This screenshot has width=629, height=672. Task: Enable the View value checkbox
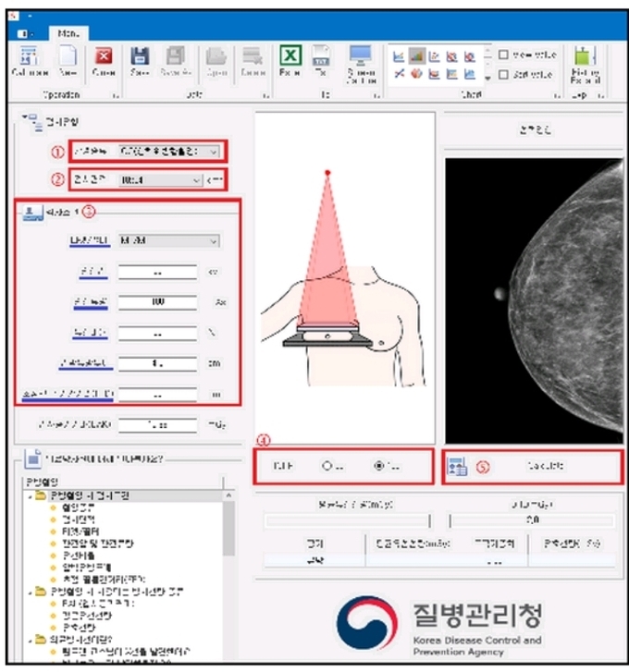(503, 55)
